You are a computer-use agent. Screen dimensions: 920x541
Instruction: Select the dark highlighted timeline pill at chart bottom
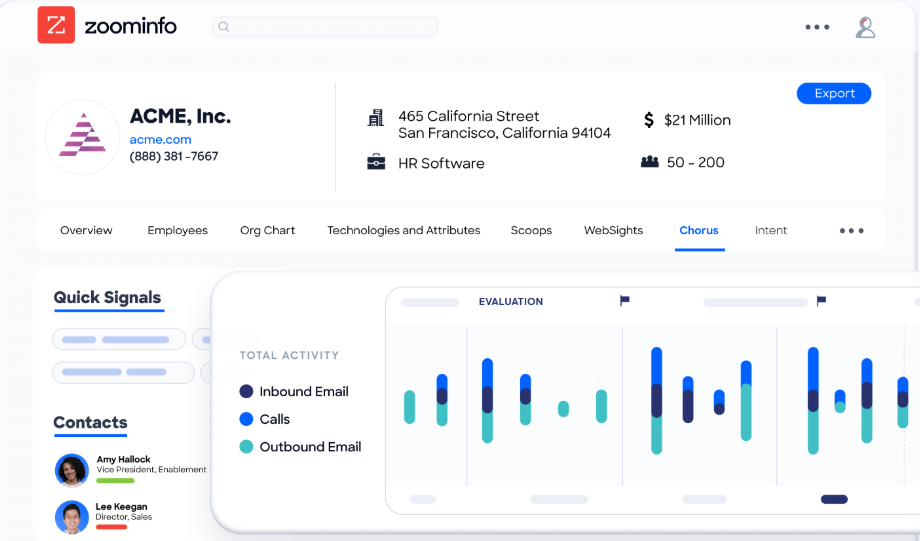tap(834, 499)
